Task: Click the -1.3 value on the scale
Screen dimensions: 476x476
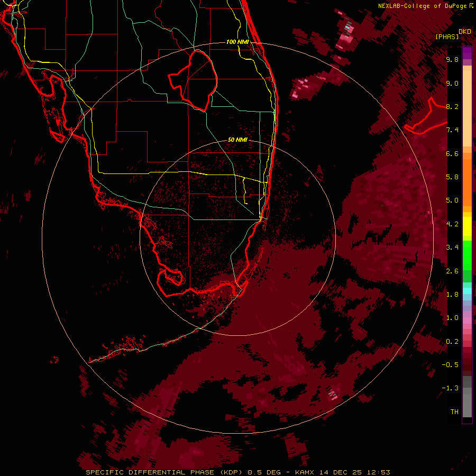Action: [x=450, y=388]
